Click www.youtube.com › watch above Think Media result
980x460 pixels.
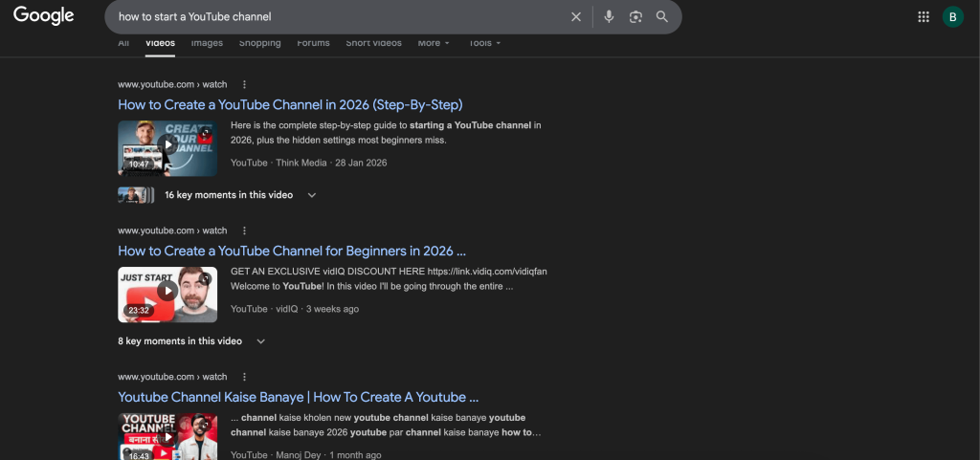172,84
